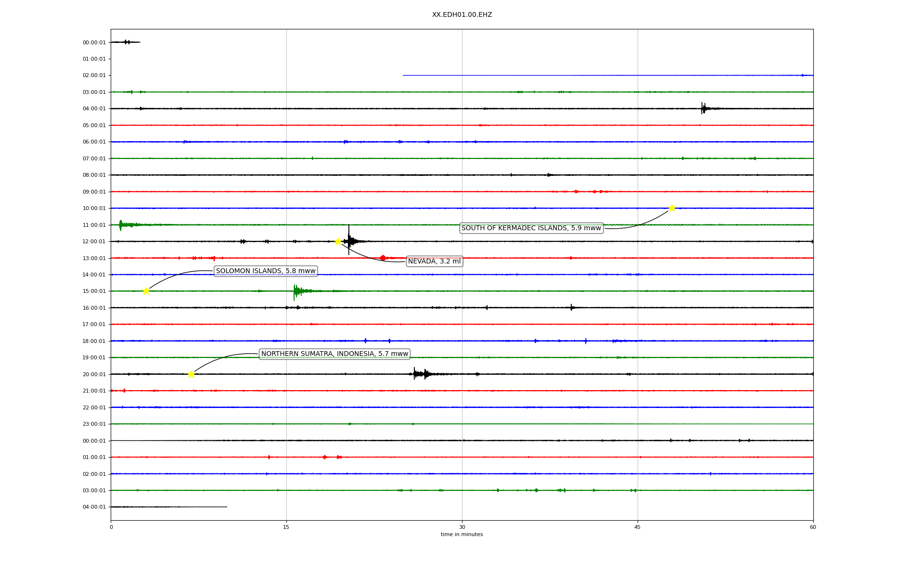
Task: Click the yellow star on the 20:00:01 trace
Action: [x=191, y=374]
